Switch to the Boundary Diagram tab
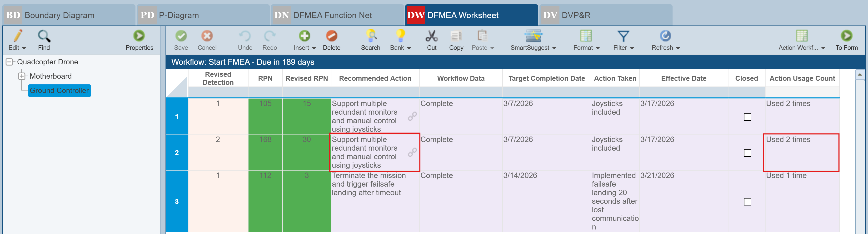The height and width of the screenshot is (234, 868). pos(69,15)
